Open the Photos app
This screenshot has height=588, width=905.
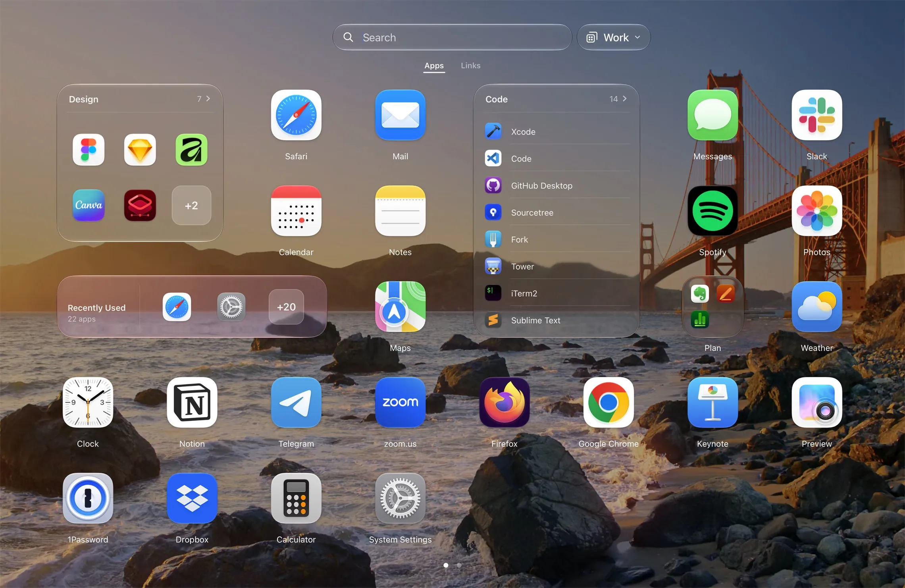point(816,211)
